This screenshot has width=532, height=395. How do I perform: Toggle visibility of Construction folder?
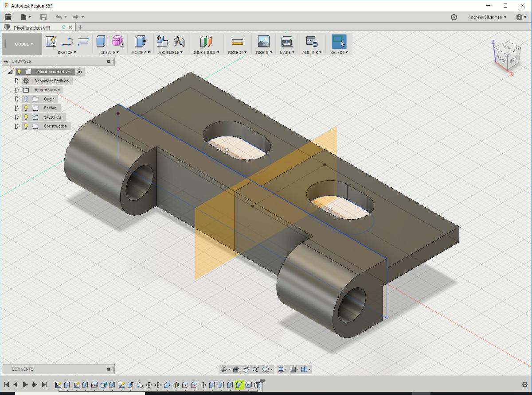[26, 126]
